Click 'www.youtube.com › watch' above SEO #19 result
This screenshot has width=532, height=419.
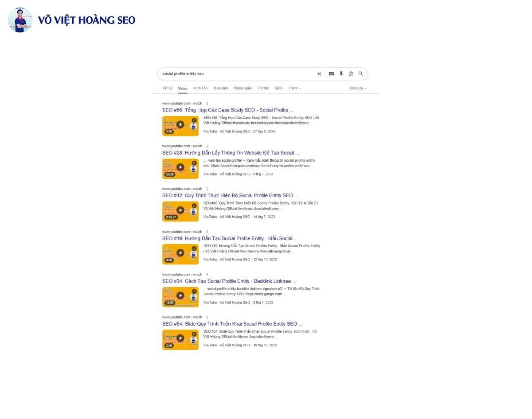[182, 232]
